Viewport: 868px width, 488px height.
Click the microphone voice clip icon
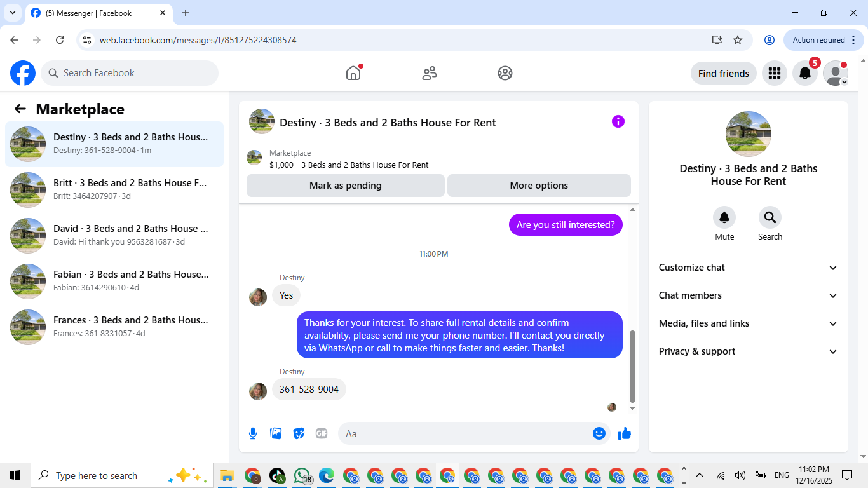pyautogui.click(x=253, y=433)
